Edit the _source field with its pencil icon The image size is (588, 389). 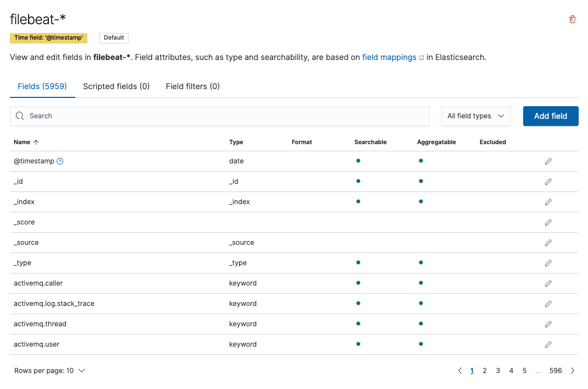coord(548,242)
